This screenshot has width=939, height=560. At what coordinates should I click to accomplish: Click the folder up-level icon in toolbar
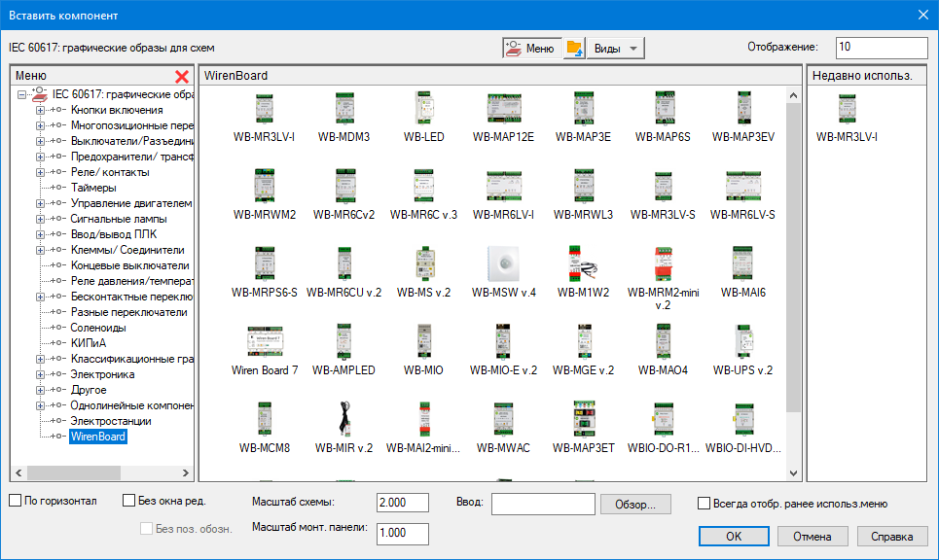pos(574,48)
